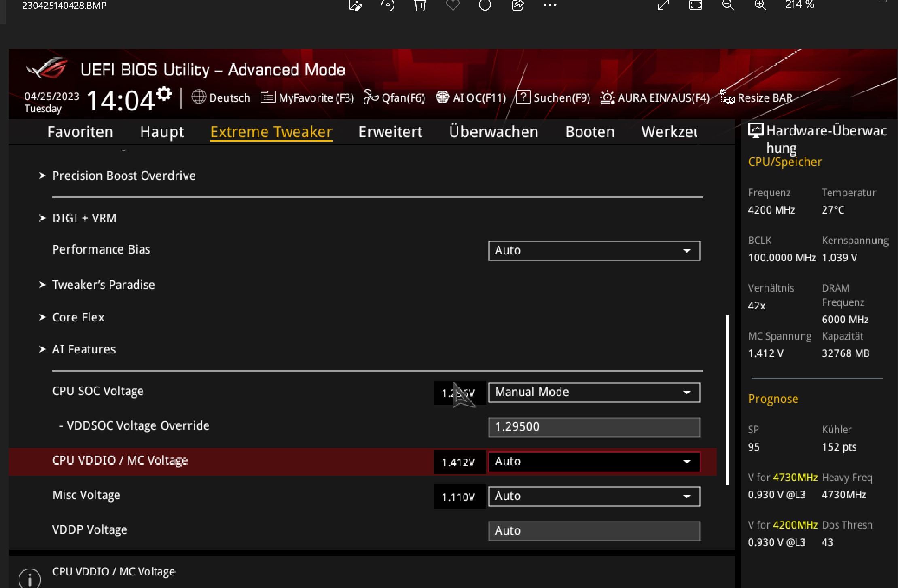Viewport: 898px width, 588px height.
Task: Expand Precision Boost Overdrive submenu
Action: 123,176
